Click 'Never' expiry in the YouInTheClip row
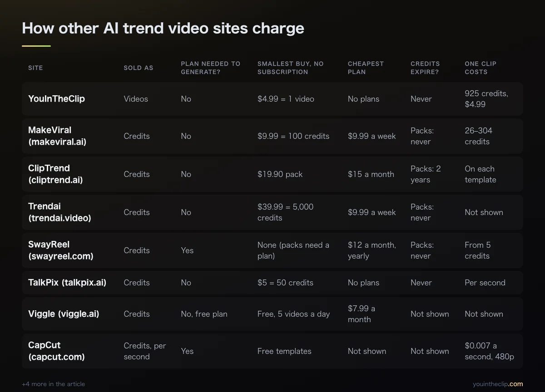Image resolution: width=545 pixels, height=392 pixels. pyautogui.click(x=421, y=98)
